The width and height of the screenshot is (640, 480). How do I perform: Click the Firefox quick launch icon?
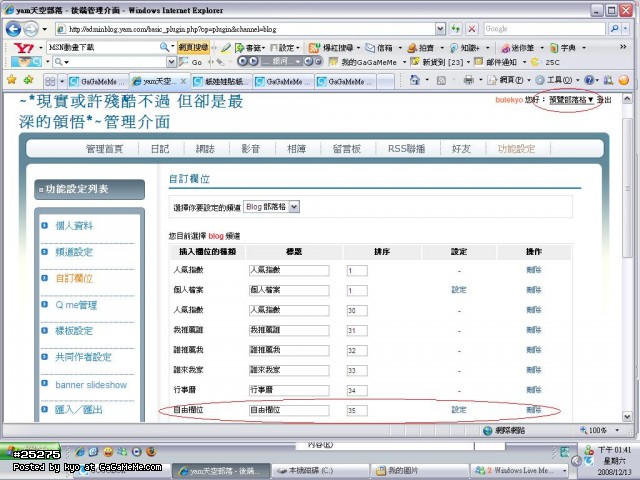click(151, 452)
